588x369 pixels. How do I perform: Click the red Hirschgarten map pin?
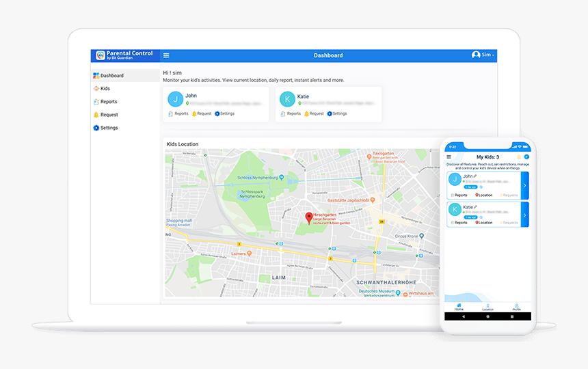click(308, 217)
